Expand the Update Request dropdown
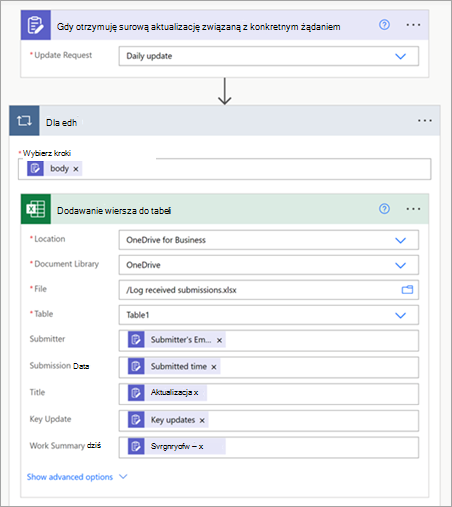The height and width of the screenshot is (507, 452). (x=400, y=56)
